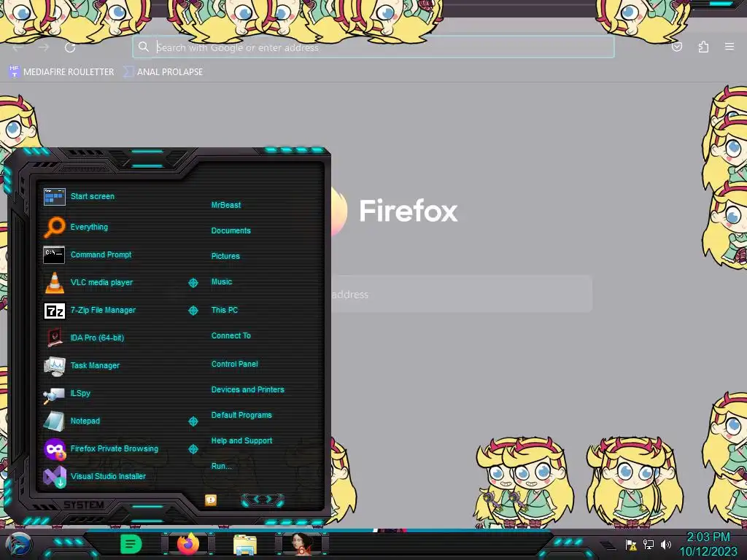Click portrait app icon in taskbar
Viewport: 747px width, 560px height.
pos(302,544)
